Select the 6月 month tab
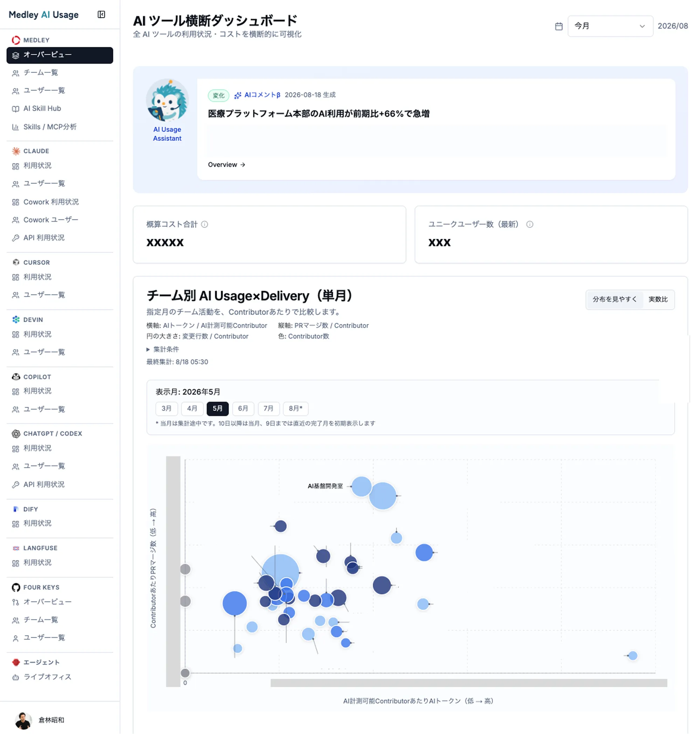Viewport: 700px width, 734px height. (243, 408)
